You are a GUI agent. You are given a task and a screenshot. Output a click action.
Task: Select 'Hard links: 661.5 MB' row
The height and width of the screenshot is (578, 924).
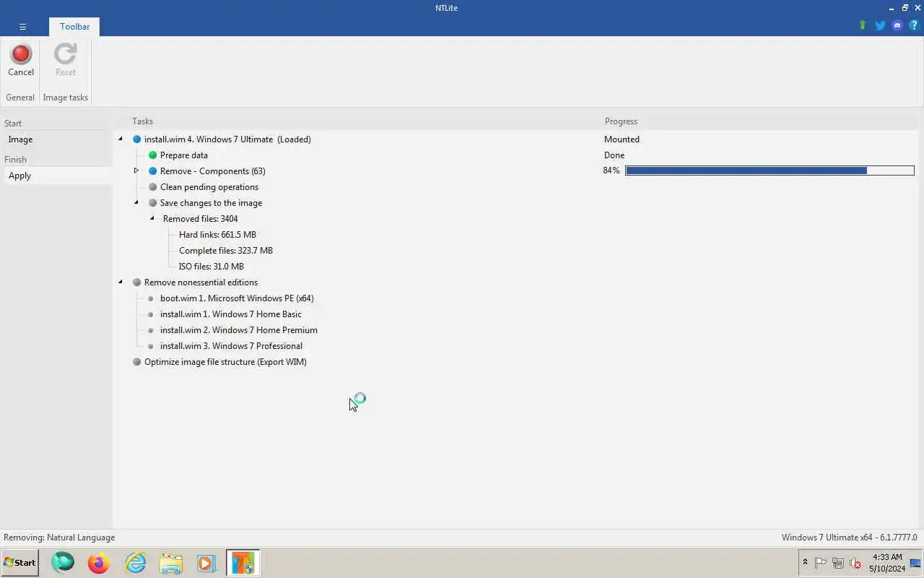click(x=217, y=235)
